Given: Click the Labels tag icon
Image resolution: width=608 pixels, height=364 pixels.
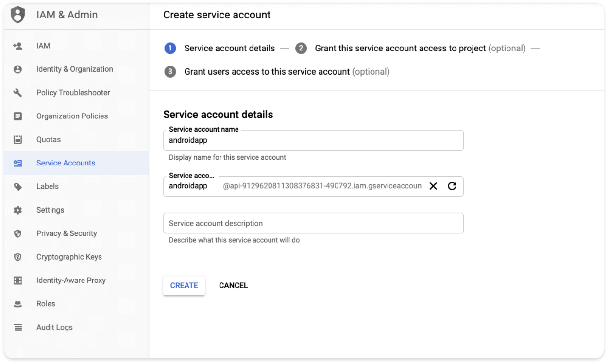Looking at the screenshot, I should pos(18,187).
